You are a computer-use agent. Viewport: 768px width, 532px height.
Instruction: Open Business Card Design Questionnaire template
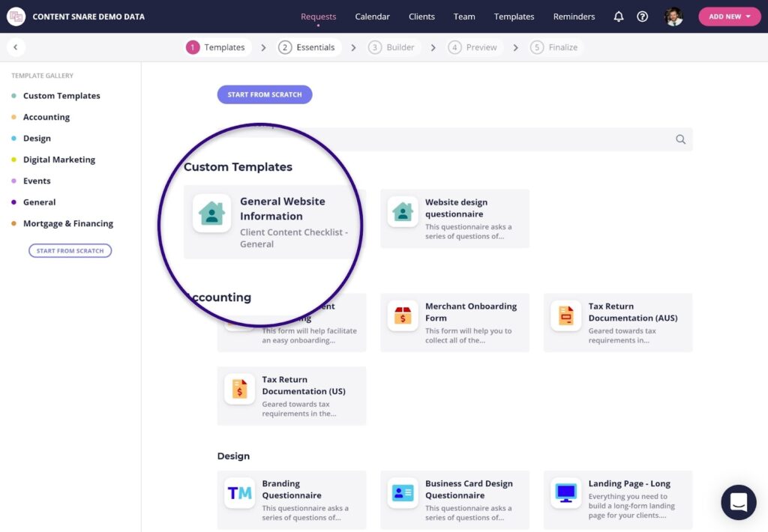point(454,500)
